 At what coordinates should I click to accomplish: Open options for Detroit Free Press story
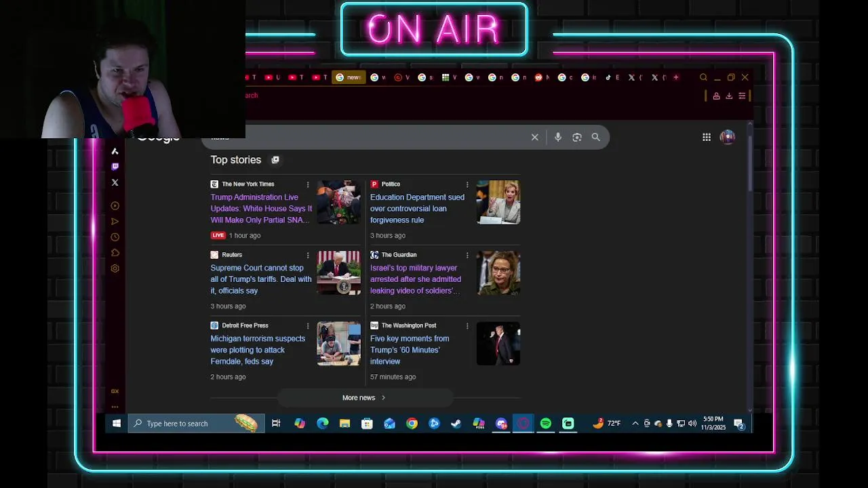308,325
